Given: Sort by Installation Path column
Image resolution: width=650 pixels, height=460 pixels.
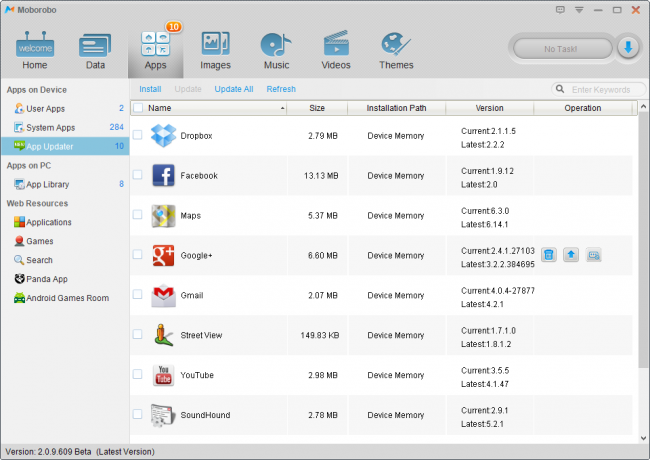Looking at the screenshot, I should click(x=396, y=108).
